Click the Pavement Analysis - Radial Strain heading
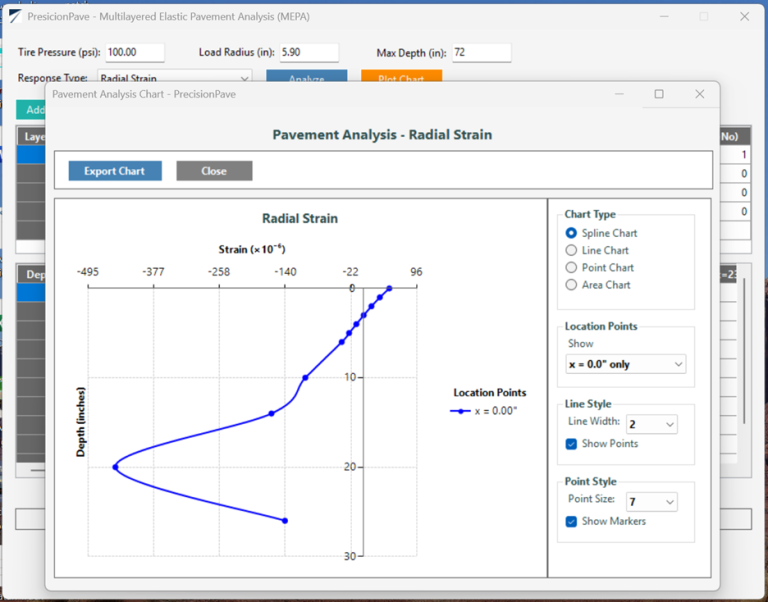Image resolution: width=768 pixels, height=602 pixels. coord(382,135)
